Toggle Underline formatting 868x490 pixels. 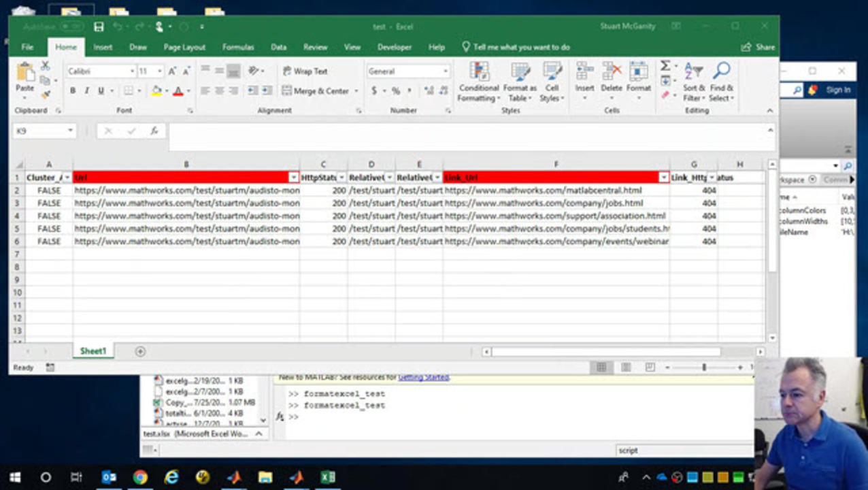[101, 91]
